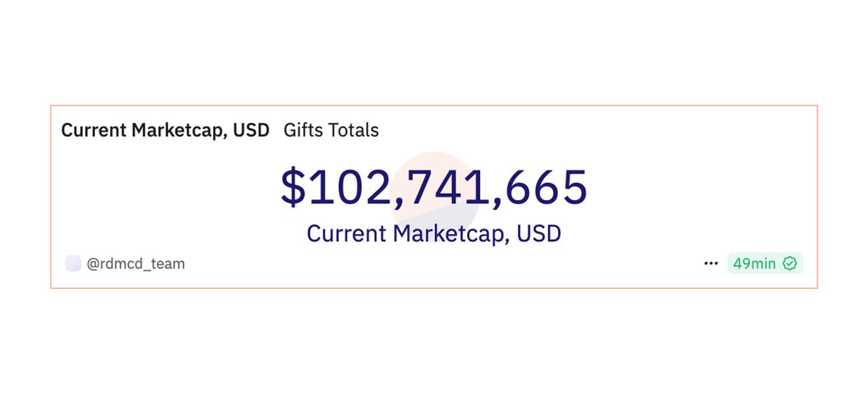This screenshot has height=394, width=868.
Task: Click the dollar sign in the counter
Action: pyautogui.click(x=294, y=187)
